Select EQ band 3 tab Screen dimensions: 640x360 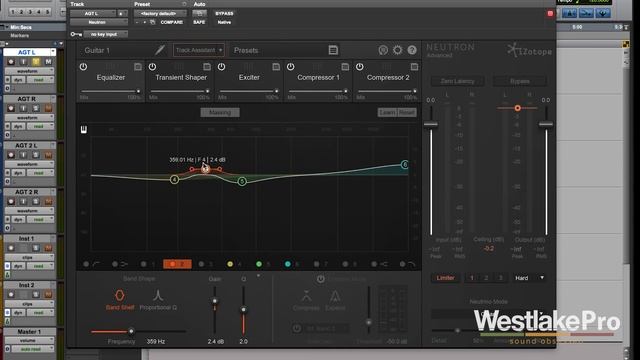[x=205, y=264]
